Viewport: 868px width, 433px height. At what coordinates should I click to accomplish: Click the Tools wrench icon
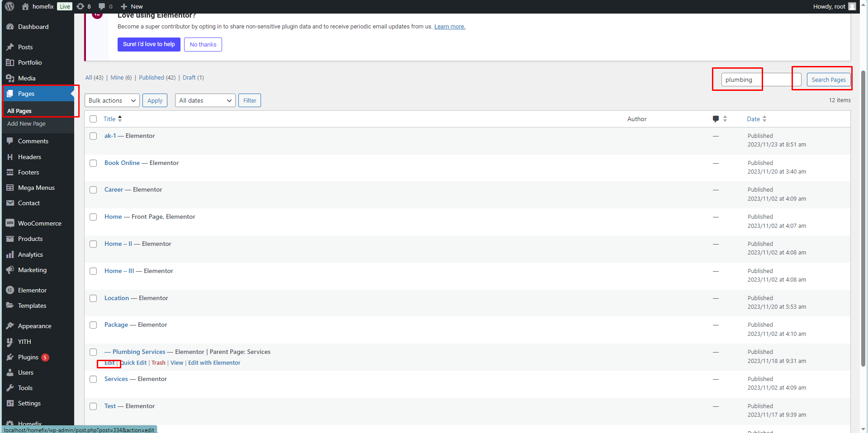point(10,388)
